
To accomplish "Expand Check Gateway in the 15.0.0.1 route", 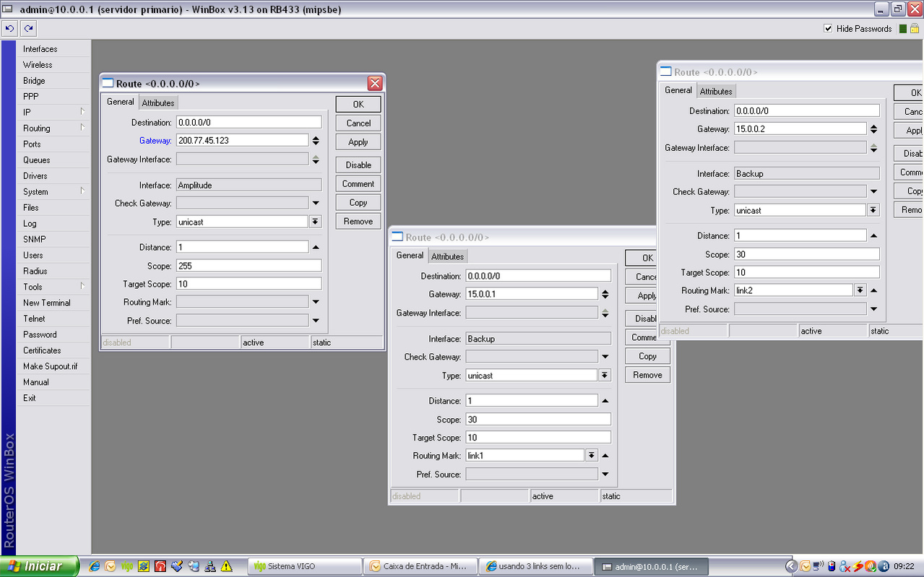I will point(605,357).
